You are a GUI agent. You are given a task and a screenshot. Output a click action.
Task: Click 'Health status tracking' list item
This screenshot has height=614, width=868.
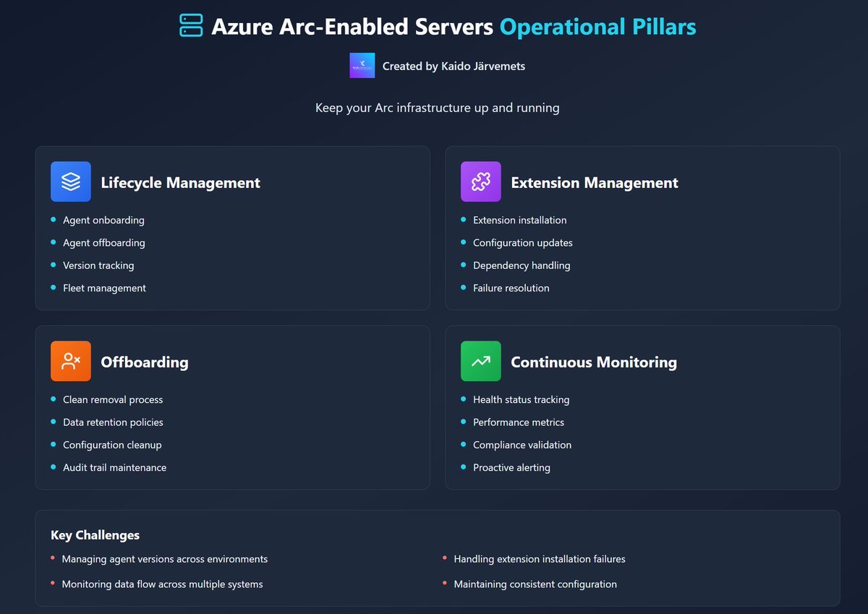(x=522, y=399)
